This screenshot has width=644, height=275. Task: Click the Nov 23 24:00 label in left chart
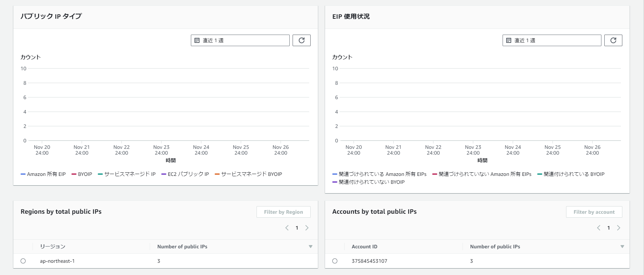161,150
